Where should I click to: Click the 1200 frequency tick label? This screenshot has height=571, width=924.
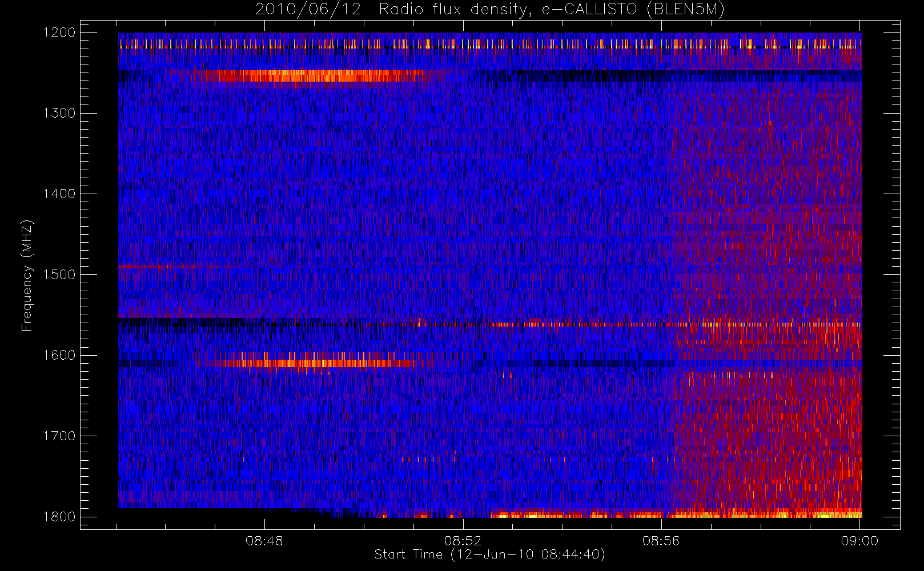tap(59, 33)
